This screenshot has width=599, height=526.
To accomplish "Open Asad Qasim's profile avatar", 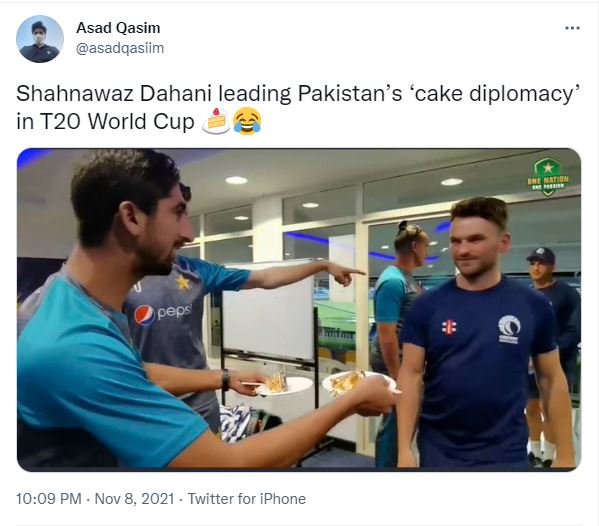I will pos(40,39).
